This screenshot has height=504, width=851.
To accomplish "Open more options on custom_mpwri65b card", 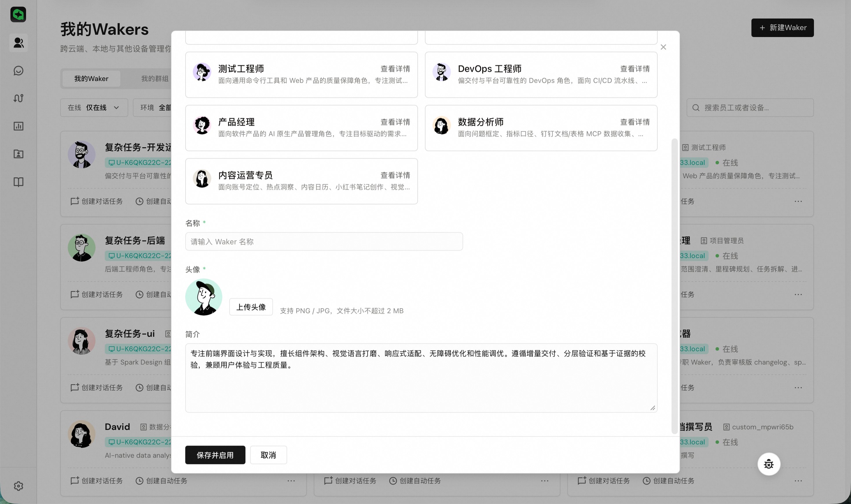I will pyautogui.click(x=798, y=481).
